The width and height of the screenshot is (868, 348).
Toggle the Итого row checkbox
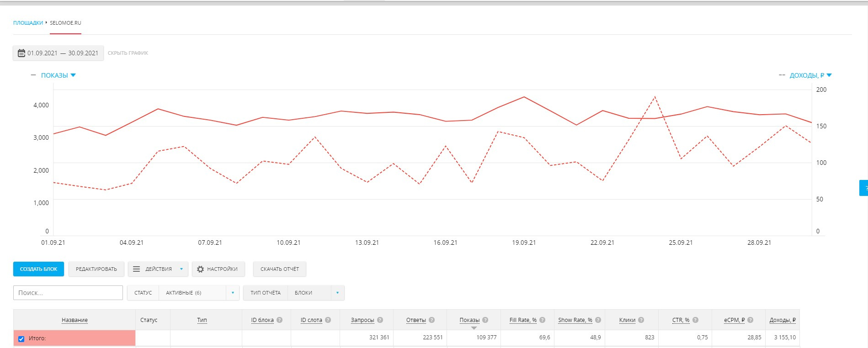pos(21,339)
